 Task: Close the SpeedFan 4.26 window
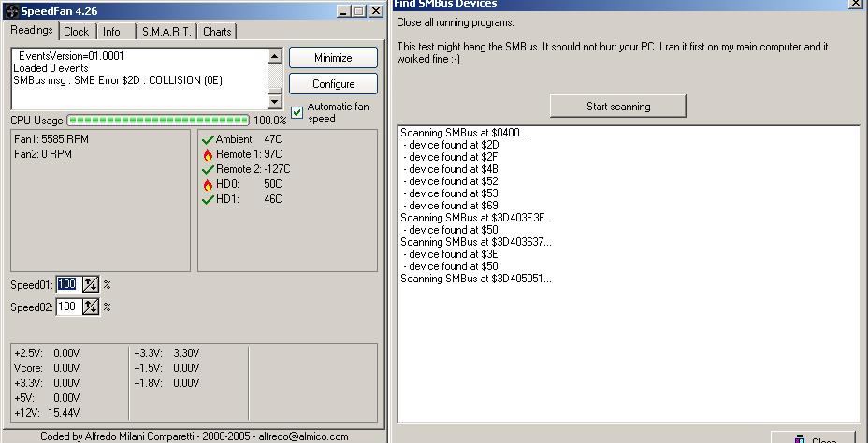376,11
